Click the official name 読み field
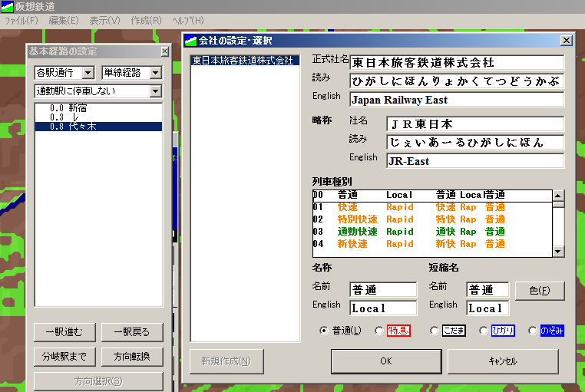Screen dimensions: 585x392 [457, 81]
